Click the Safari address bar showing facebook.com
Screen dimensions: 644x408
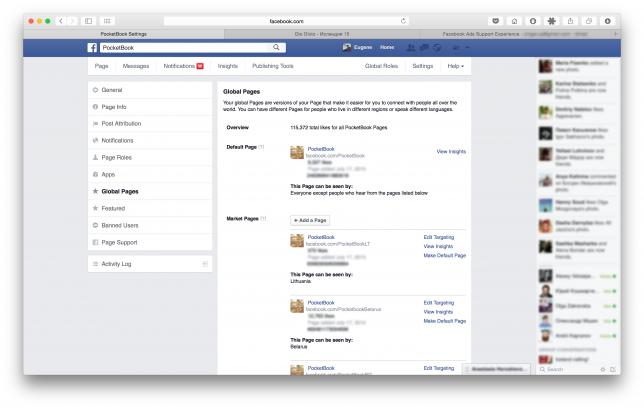286,21
